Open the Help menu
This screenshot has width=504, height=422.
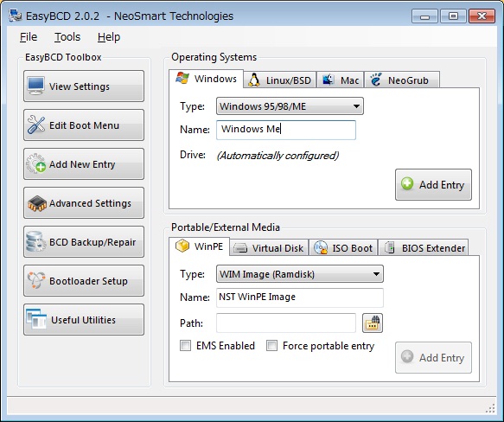tap(109, 37)
